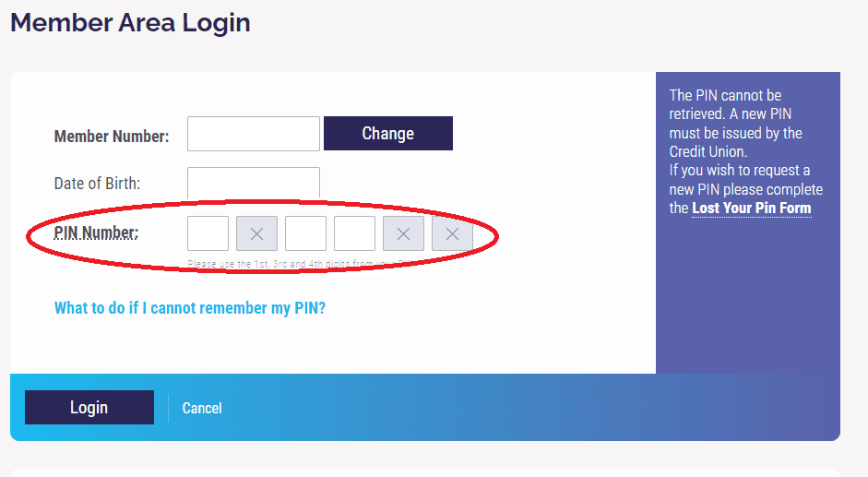This screenshot has height=477, width=868.
Task: Click into the Date of Birth field
Action: point(254,184)
